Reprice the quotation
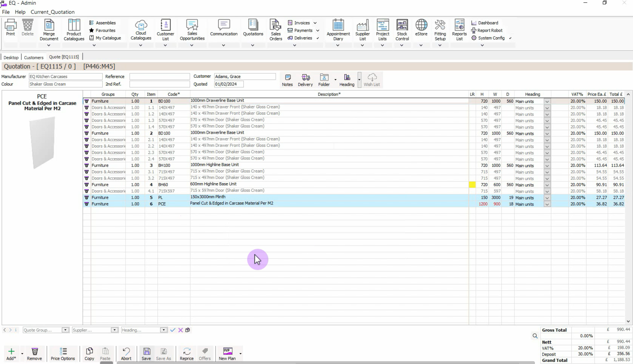Screen dimensions: 633x364 click(187, 354)
